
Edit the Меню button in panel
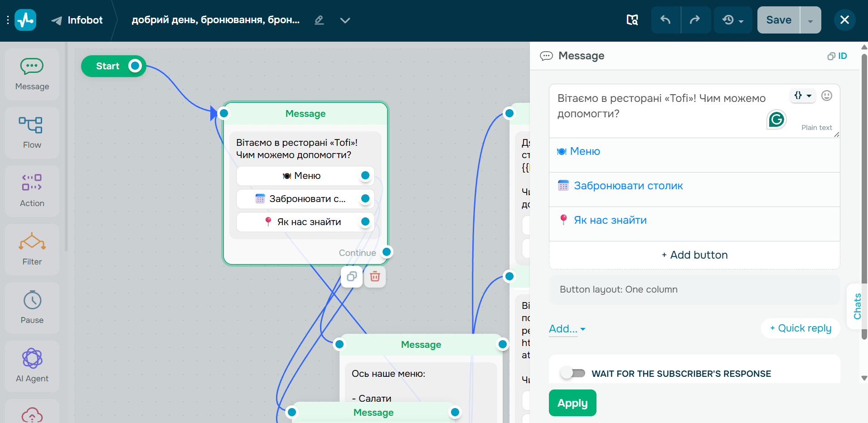694,155
